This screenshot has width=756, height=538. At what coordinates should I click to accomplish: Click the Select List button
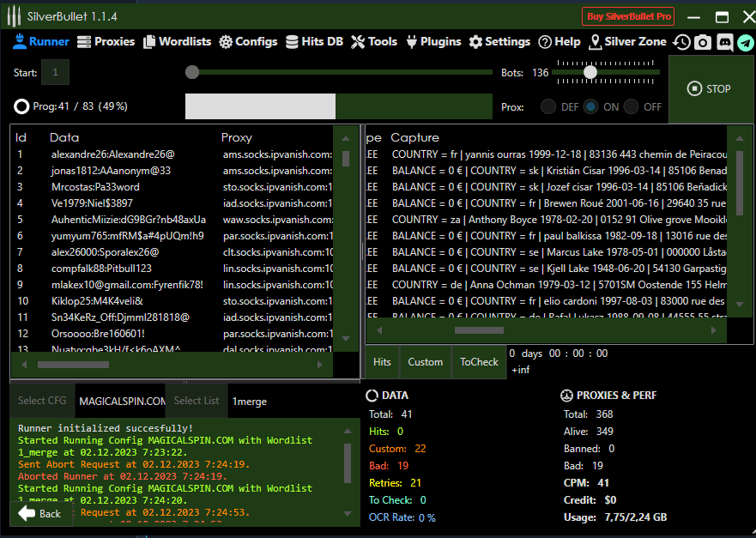[x=197, y=401]
